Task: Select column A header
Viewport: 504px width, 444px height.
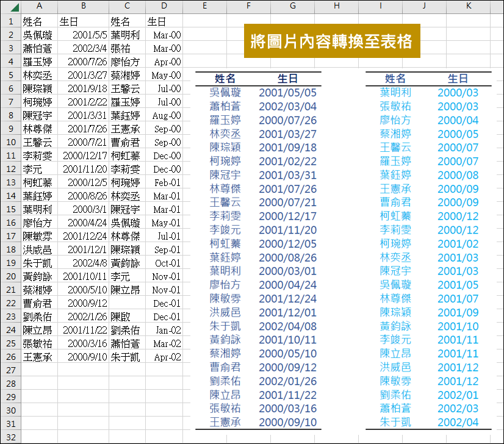Action: [39, 5]
